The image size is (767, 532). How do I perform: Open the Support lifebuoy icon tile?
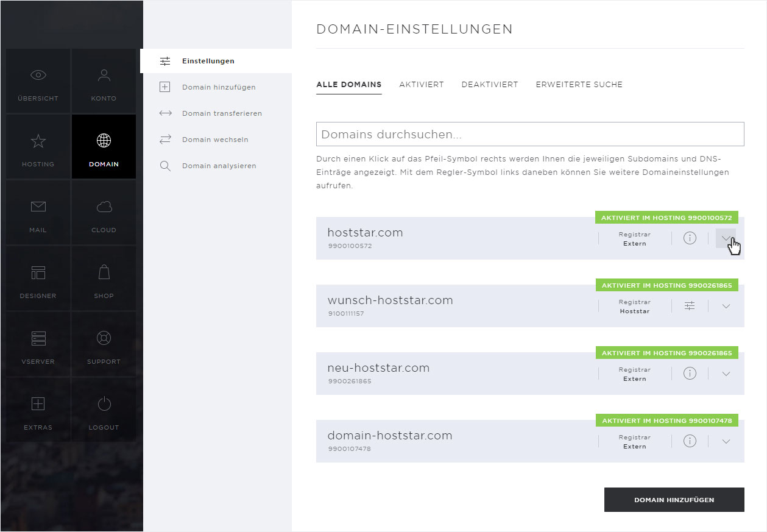(104, 344)
